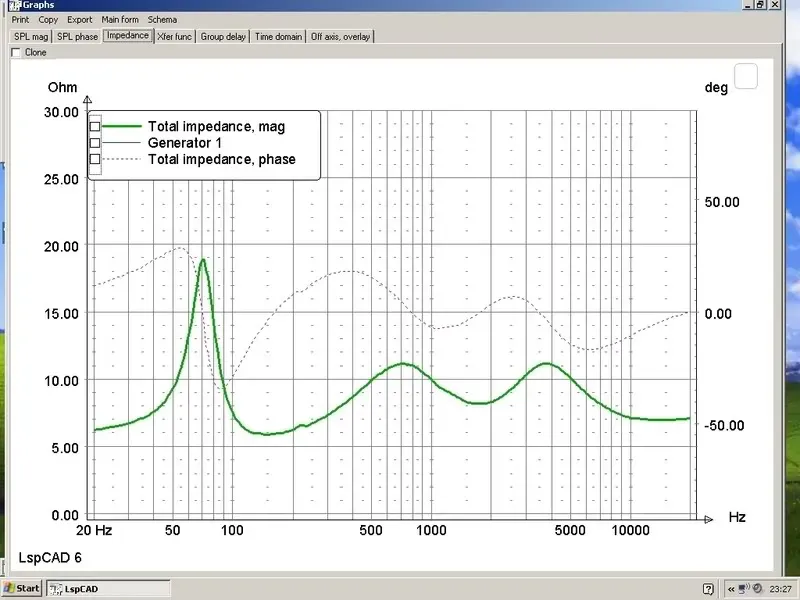
Task: Open the Windows Start menu
Action: pyautogui.click(x=21, y=588)
